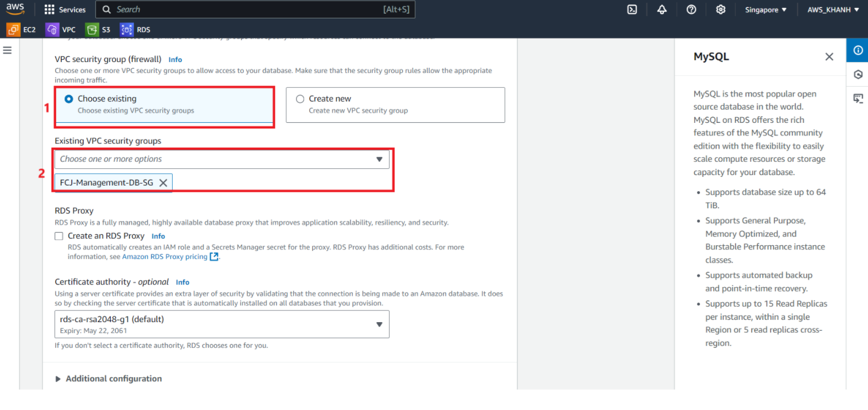Image resolution: width=868 pixels, height=410 pixels.
Task: Expand the Additional configuration section
Action: (108, 378)
